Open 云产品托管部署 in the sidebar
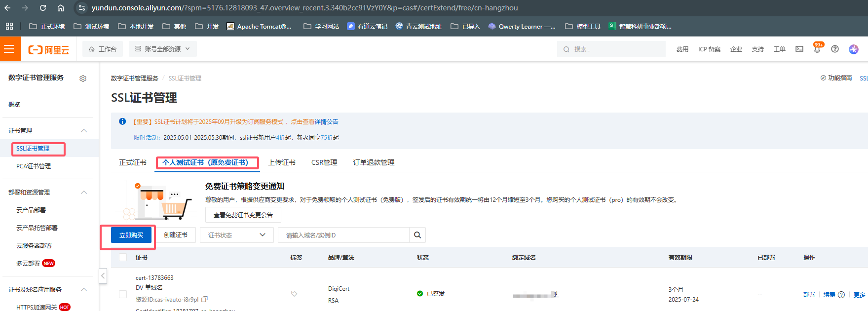The height and width of the screenshot is (311, 868). point(37,228)
